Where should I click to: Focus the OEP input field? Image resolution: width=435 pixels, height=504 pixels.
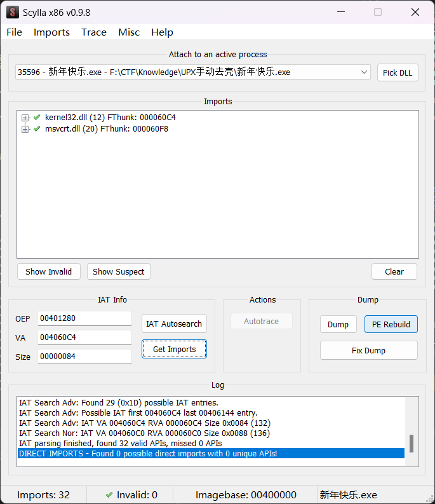pyautogui.click(x=84, y=318)
